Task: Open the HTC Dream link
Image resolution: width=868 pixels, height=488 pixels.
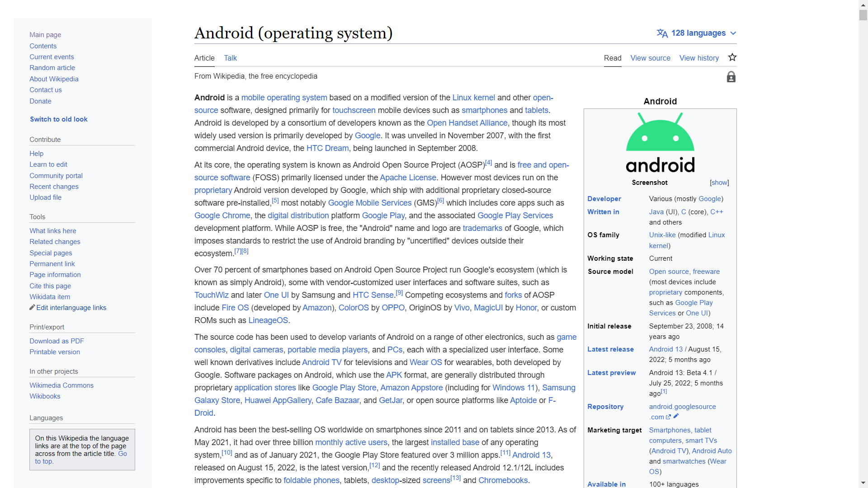Action: (327, 148)
